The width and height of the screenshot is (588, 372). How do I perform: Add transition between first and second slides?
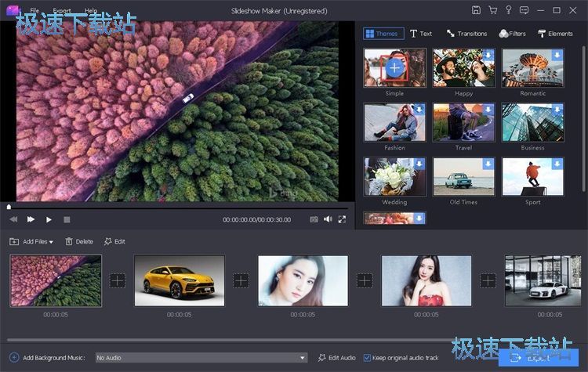[x=118, y=280]
